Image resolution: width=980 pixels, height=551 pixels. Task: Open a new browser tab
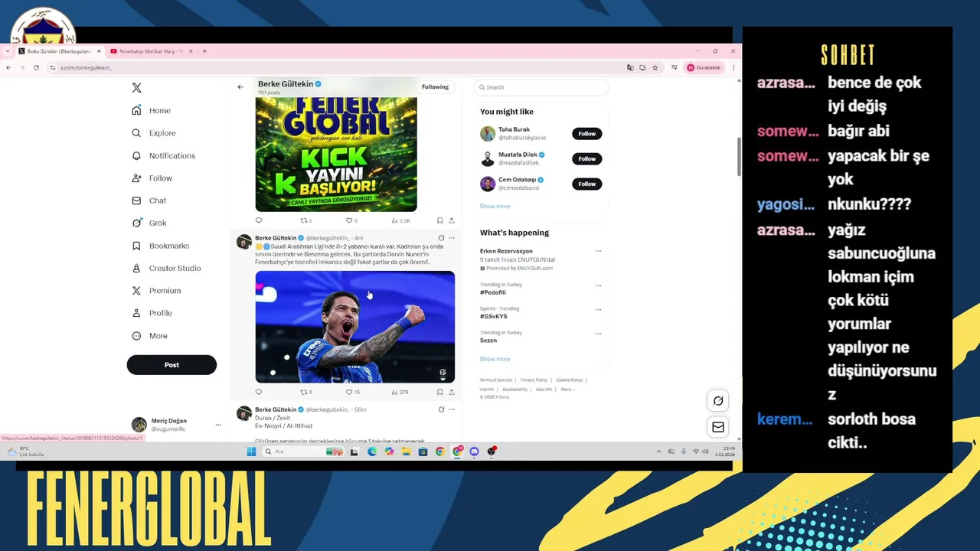(204, 51)
